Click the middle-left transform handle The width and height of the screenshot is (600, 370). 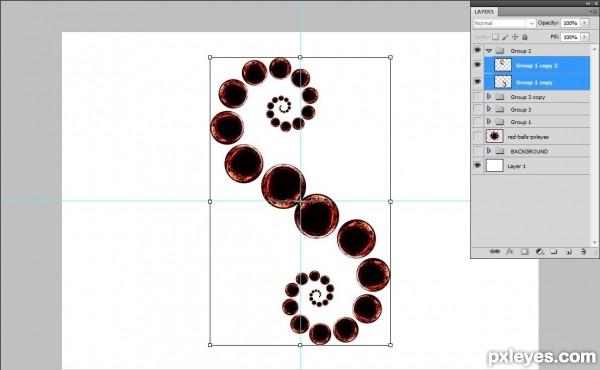210,201
